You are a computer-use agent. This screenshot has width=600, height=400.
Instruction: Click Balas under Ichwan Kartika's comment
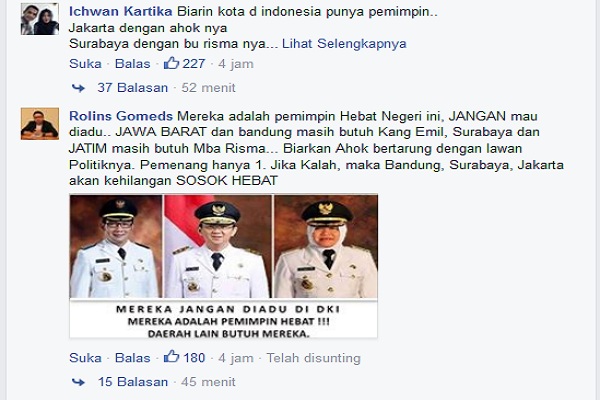point(132,64)
